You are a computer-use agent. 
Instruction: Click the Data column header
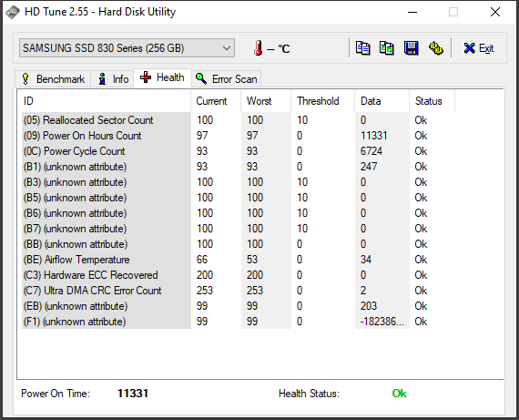pyautogui.click(x=382, y=101)
